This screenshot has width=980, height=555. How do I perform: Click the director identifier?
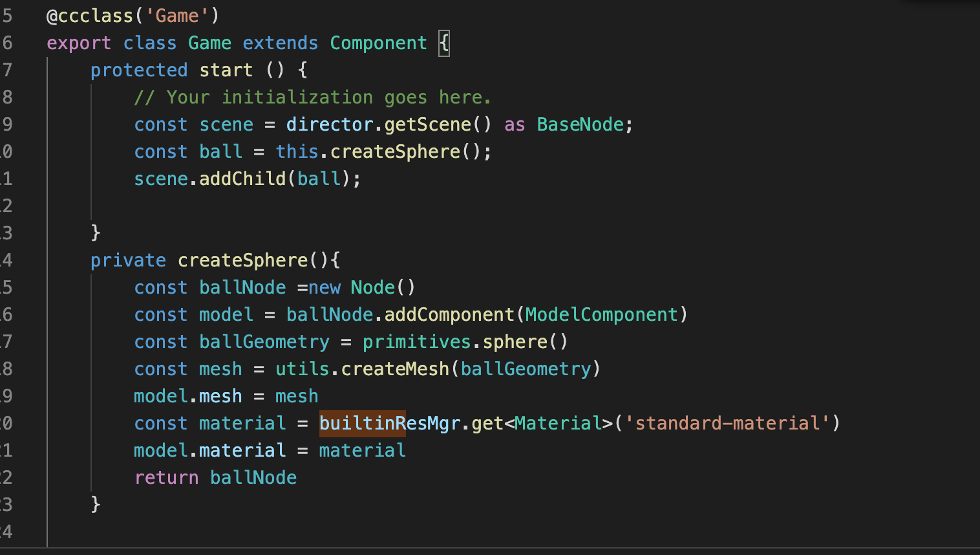[x=330, y=124]
